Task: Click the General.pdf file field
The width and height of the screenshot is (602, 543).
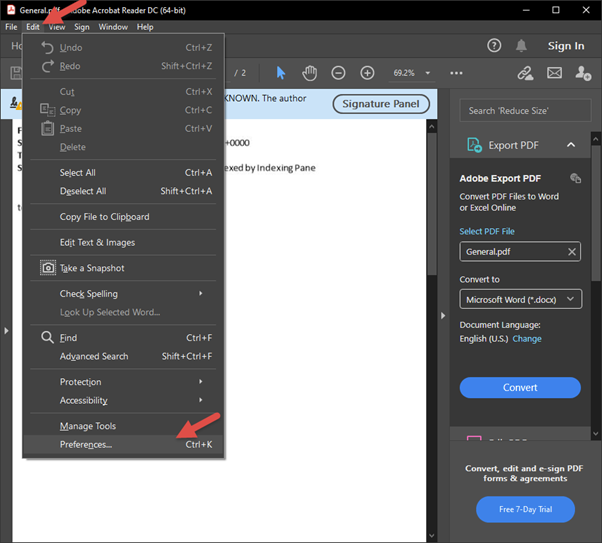Action: [x=520, y=252]
